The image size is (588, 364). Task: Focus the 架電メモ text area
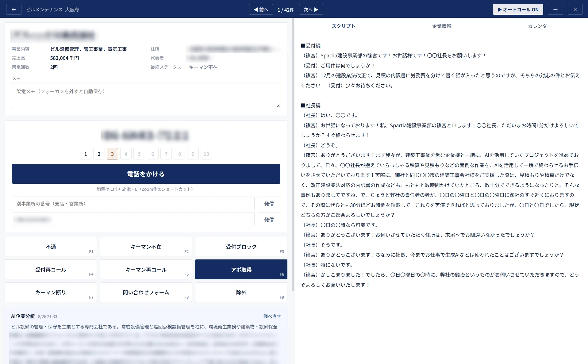pos(146,95)
